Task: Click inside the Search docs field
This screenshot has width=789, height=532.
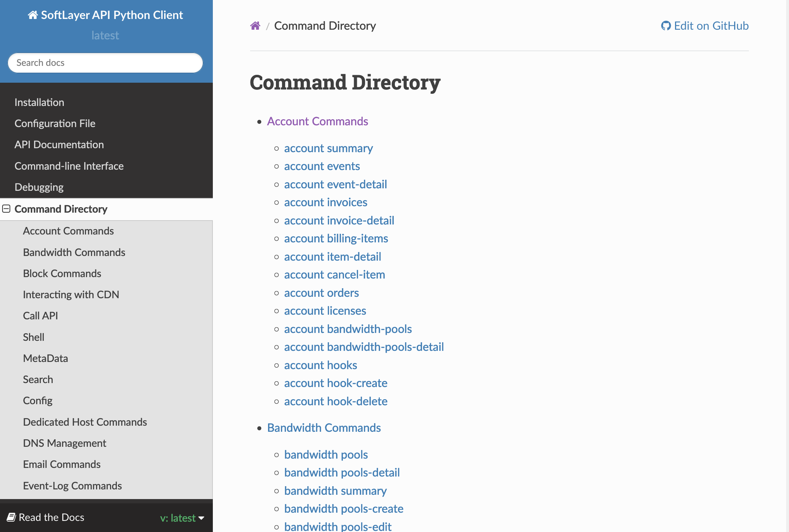Action: click(x=105, y=63)
